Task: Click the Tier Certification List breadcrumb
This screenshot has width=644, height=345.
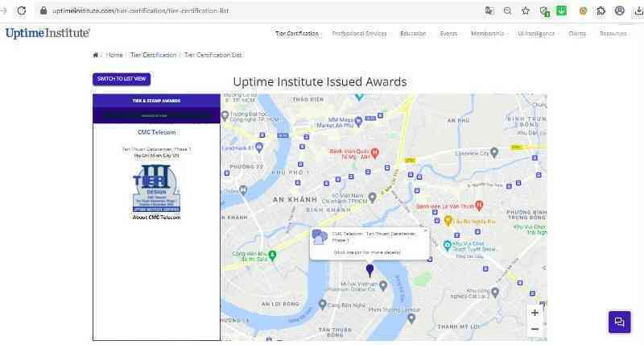Action: [213, 55]
